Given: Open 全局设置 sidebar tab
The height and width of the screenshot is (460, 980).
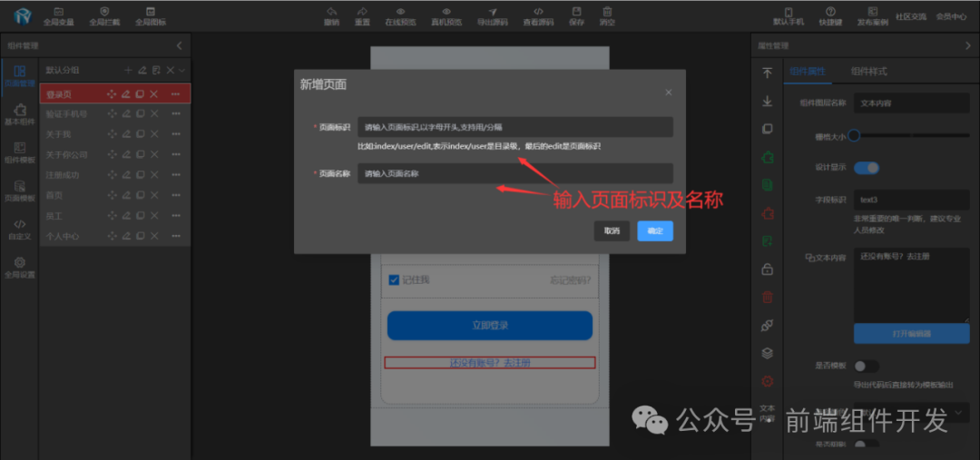Looking at the screenshot, I should pos(19,268).
